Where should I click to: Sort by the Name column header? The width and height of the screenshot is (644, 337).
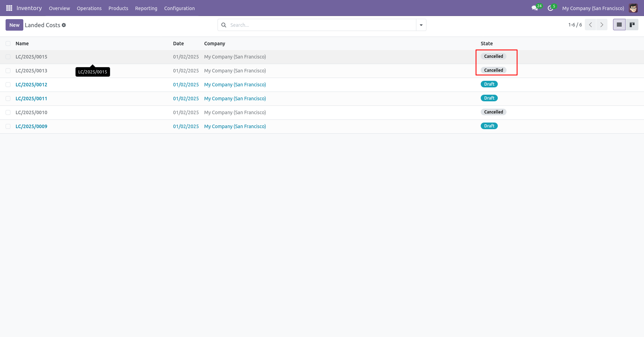(22, 44)
